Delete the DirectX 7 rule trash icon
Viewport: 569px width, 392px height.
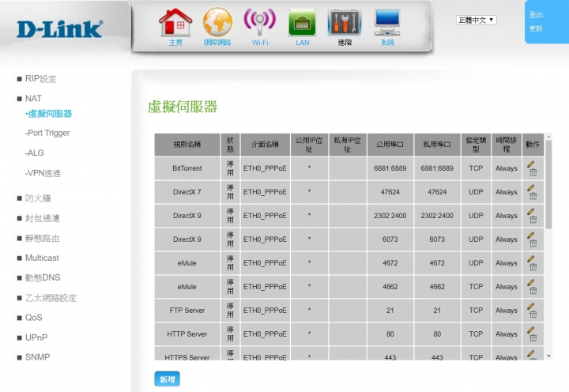[x=533, y=196]
